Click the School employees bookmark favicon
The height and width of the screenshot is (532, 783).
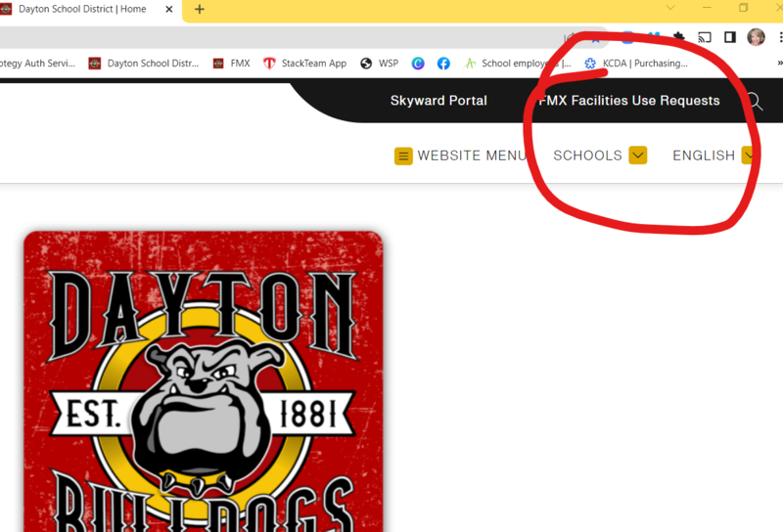click(x=470, y=64)
